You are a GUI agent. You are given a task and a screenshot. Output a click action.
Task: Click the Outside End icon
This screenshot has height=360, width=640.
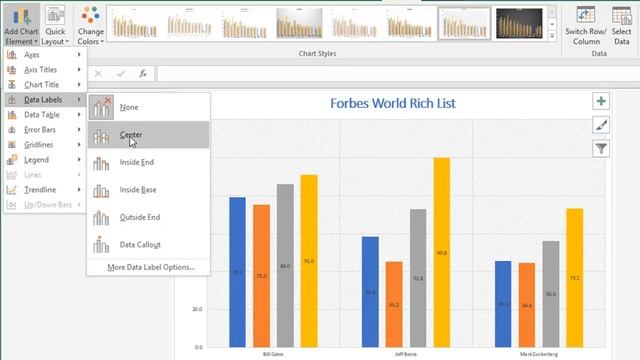(101, 218)
